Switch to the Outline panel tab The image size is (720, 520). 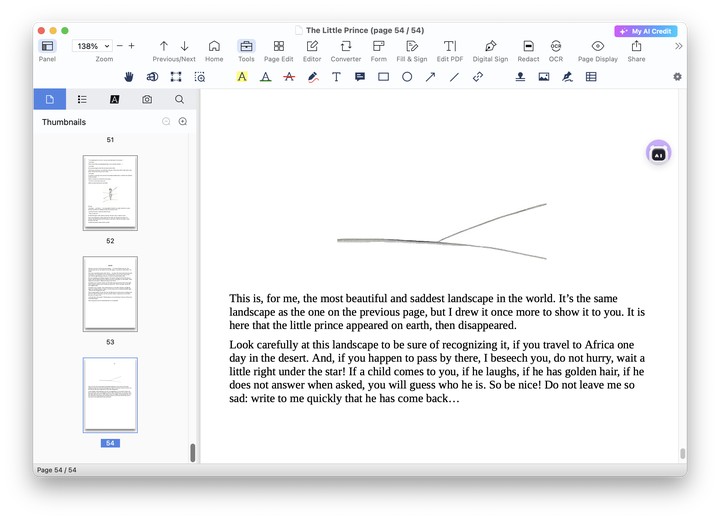[x=82, y=99]
